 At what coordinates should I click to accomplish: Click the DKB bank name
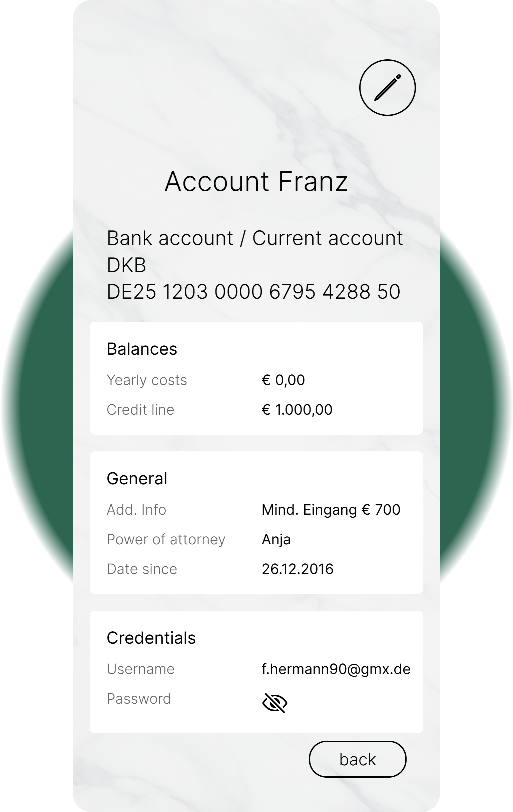coord(126,265)
